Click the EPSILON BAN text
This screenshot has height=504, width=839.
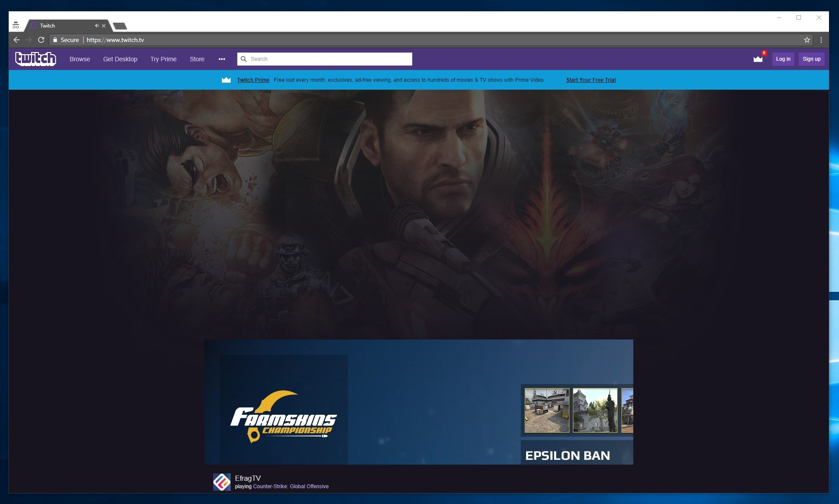(568, 455)
